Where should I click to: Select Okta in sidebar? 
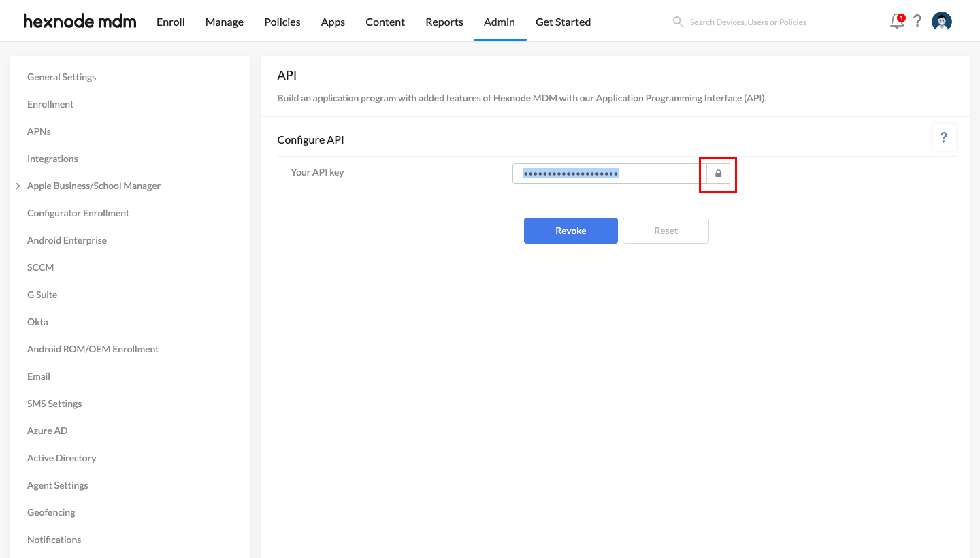coord(37,322)
